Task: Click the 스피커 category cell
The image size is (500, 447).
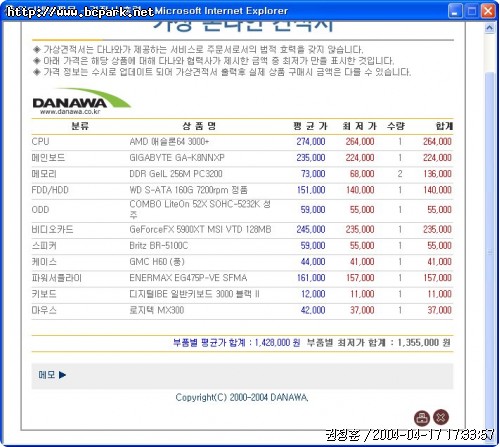Action: tap(44, 246)
